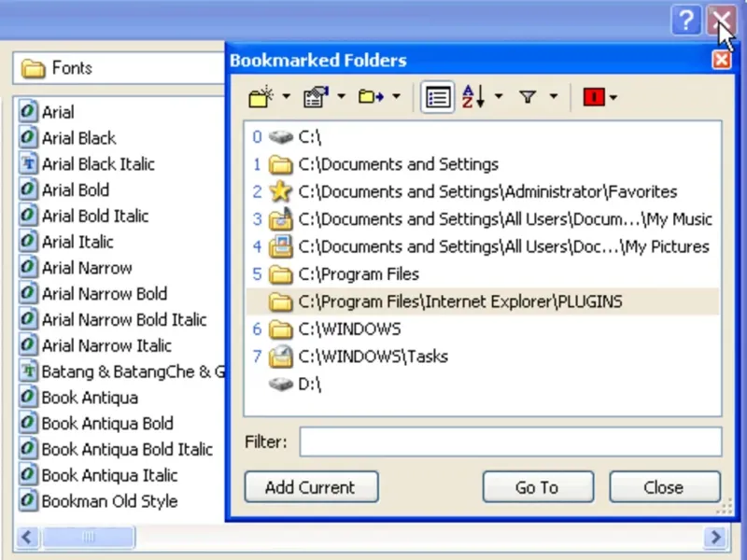Open the red color dropdown arrow
Image resolution: width=747 pixels, height=560 pixels.
click(x=613, y=98)
